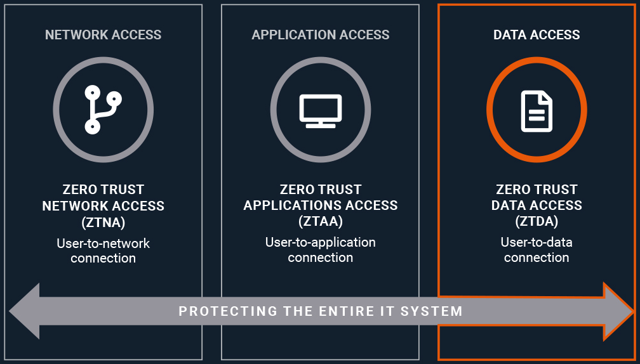Viewport: 640px width, 364px height.
Task: Click the Protecting the Entire IT System banner
Action: [320, 311]
